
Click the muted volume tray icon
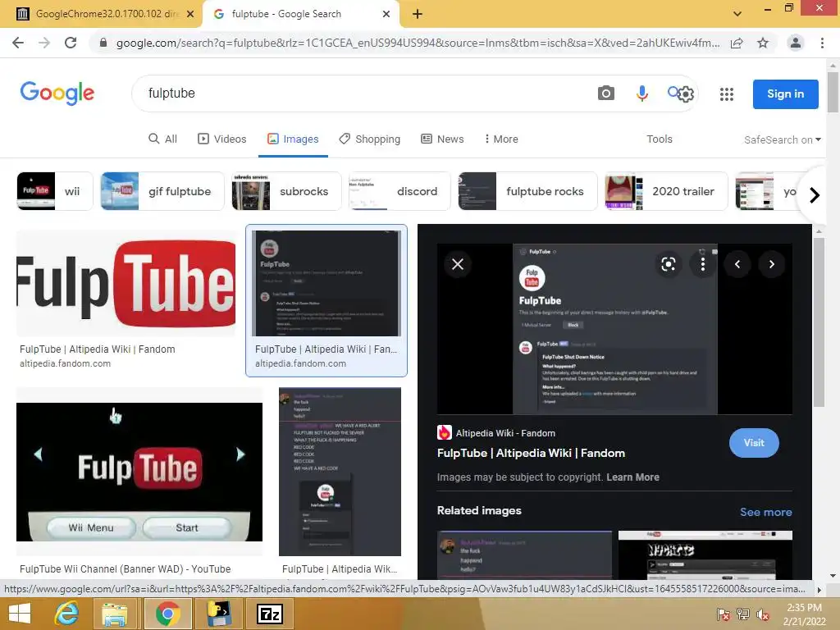point(762,614)
